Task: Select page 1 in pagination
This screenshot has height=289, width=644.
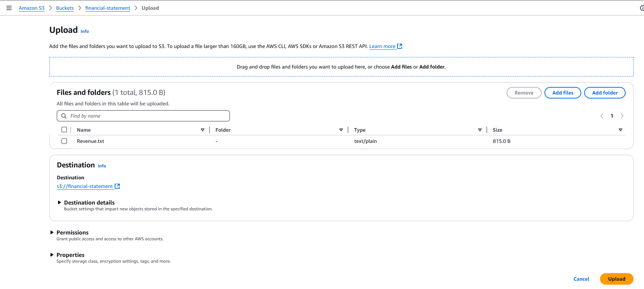Action: [x=612, y=116]
